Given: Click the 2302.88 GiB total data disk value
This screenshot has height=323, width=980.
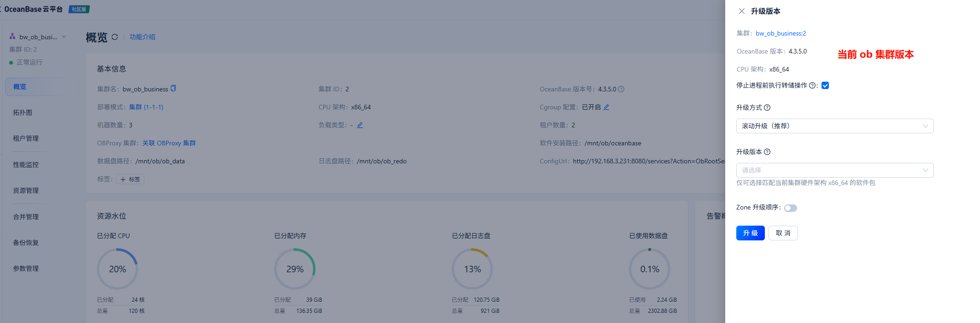Looking at the screenshot, I should (x=663, y=311).
